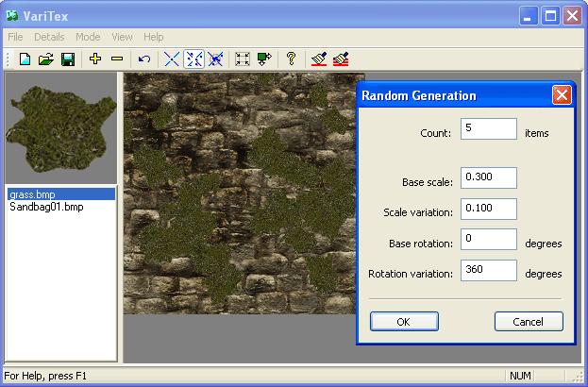Add a texture with the yellow plus icon

coord(94,59)
